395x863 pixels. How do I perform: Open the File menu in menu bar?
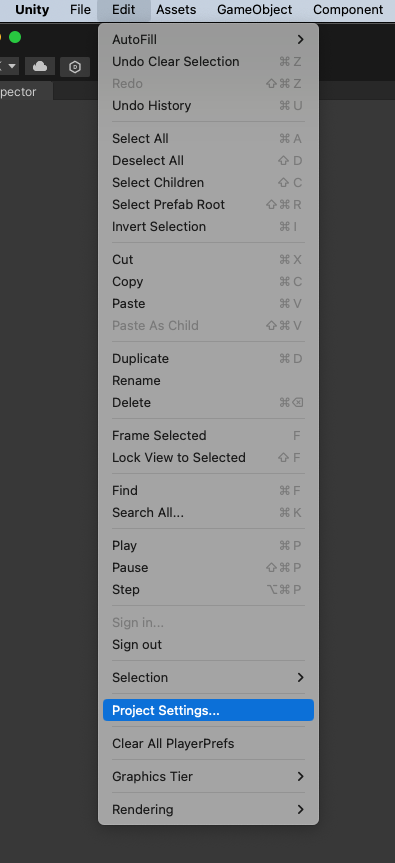click(80, 10)
